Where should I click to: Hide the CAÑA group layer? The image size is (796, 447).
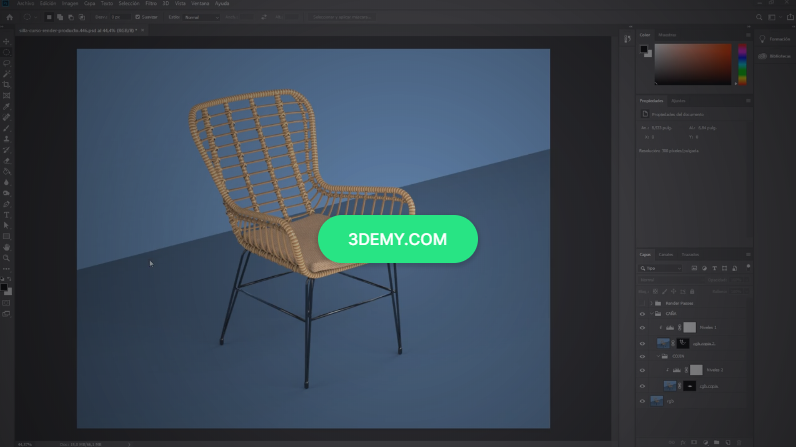[642, 314]
